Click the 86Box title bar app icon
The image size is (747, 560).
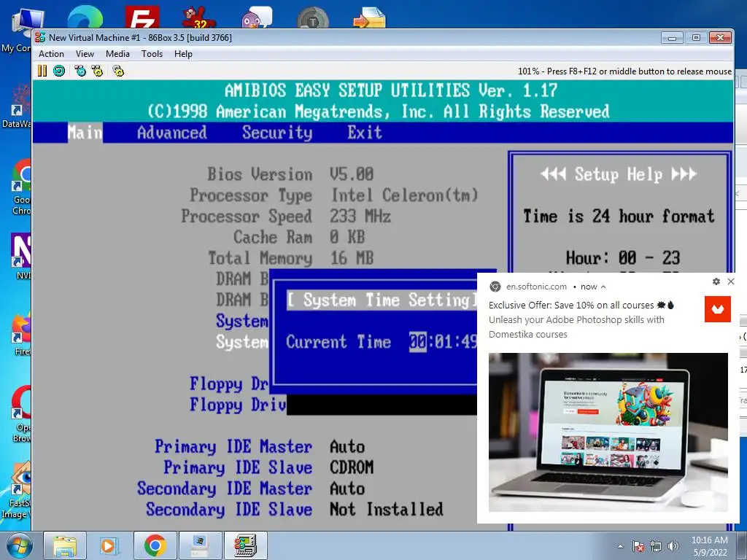(x=40, y=37)
